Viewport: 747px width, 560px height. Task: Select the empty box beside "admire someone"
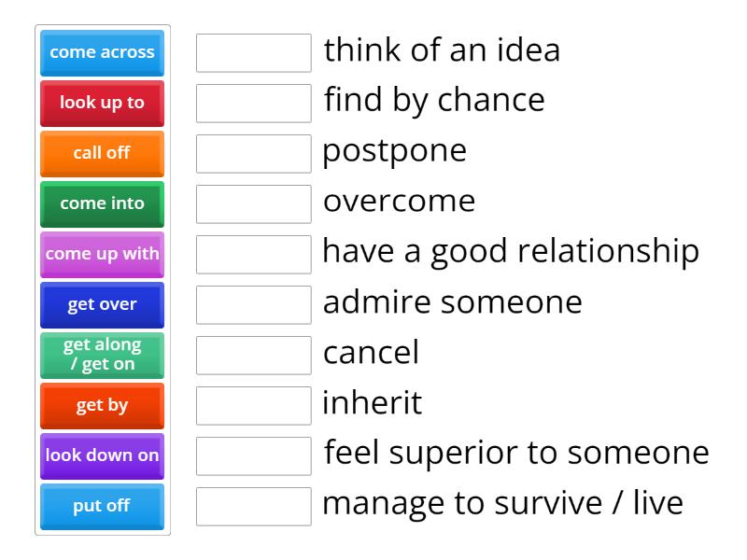(253, 305)
